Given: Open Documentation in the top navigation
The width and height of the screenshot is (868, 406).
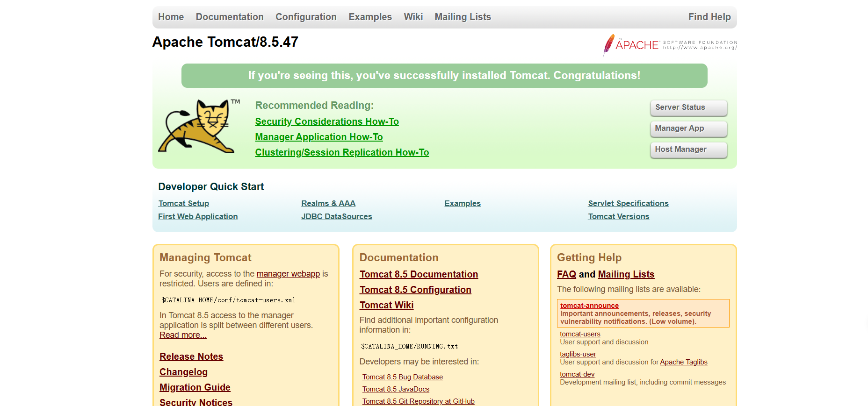Looking at the screenshot, I should [230, 17].
